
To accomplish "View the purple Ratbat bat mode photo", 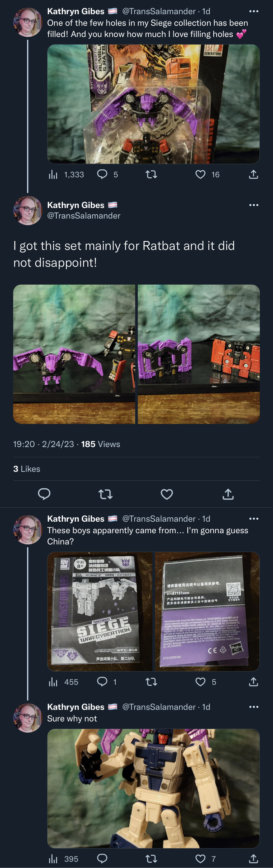I will [74, 354].
